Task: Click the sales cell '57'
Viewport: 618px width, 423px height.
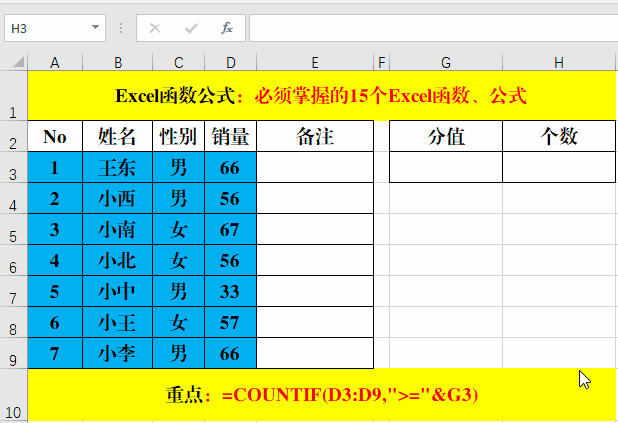Action: click(x=231, y=322)
